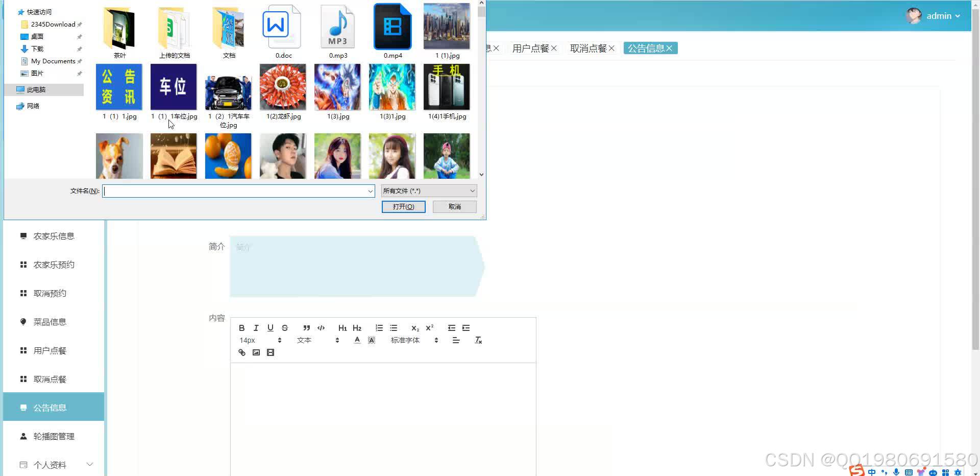Cancel the file dialog with 取消
The image size is (980, 476).
pos(454,206)
